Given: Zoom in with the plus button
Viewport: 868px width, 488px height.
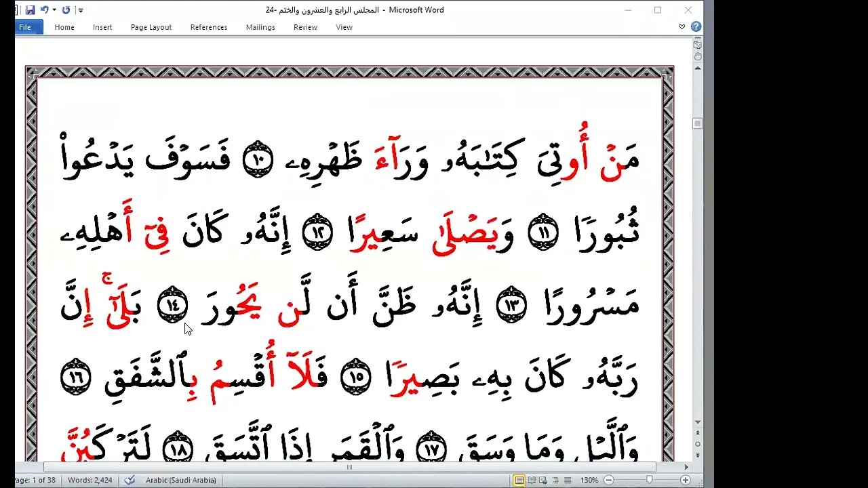Looking at the screenshot, I should [686, 481].
